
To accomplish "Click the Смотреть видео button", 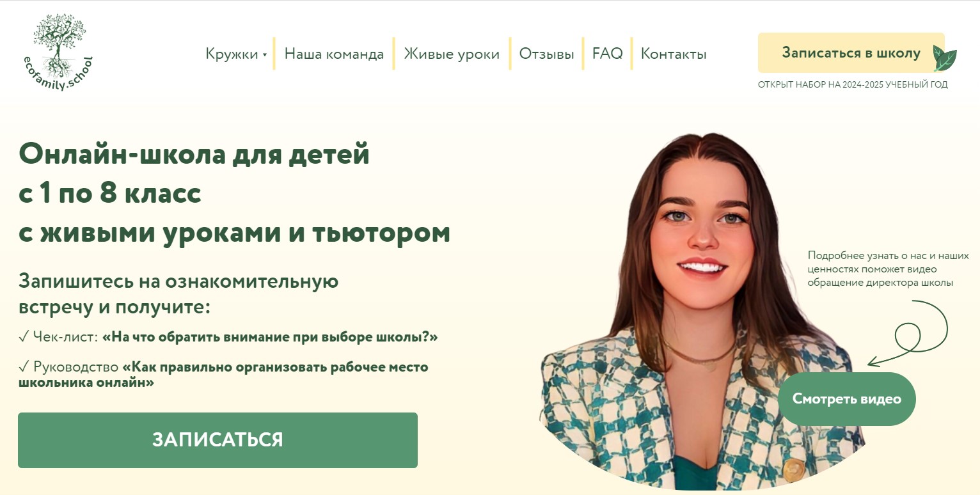I will click(846, 399).
